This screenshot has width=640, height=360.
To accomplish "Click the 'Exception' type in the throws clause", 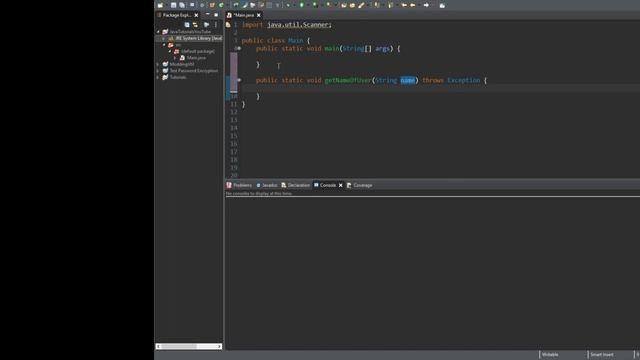I will click(464, 80).
